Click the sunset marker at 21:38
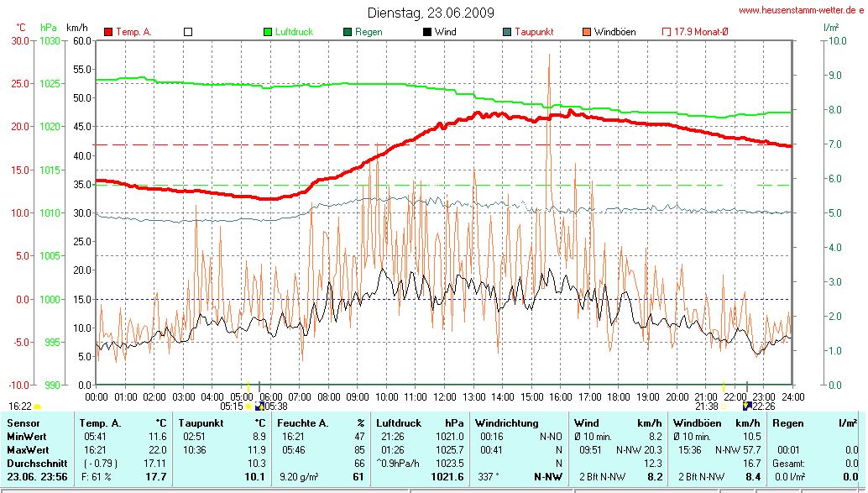 point(724,406)
